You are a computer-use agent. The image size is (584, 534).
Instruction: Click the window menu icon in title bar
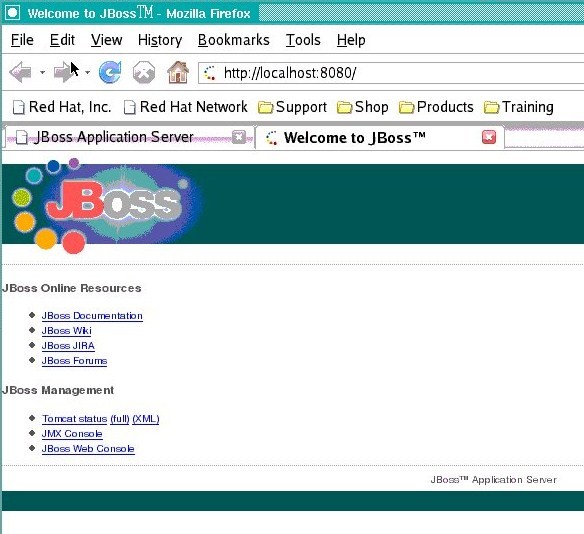pos(13,13)
